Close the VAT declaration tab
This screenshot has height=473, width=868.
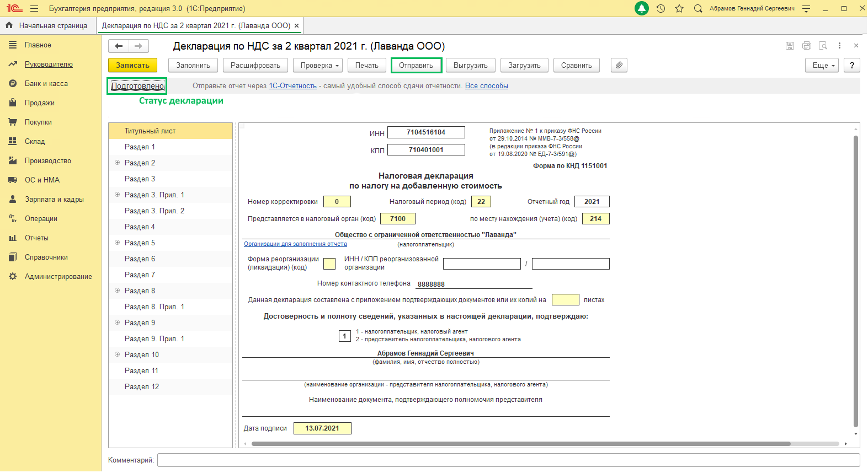pyautogui.click(x=296, y=26)
